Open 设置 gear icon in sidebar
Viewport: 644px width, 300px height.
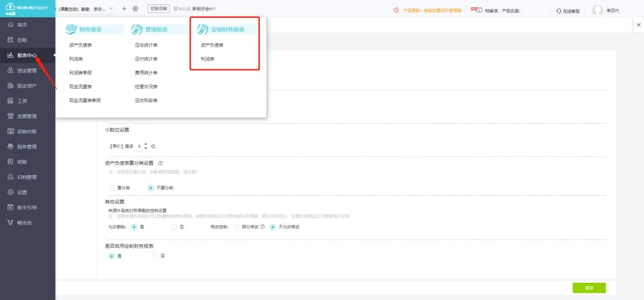coord(10,192)
